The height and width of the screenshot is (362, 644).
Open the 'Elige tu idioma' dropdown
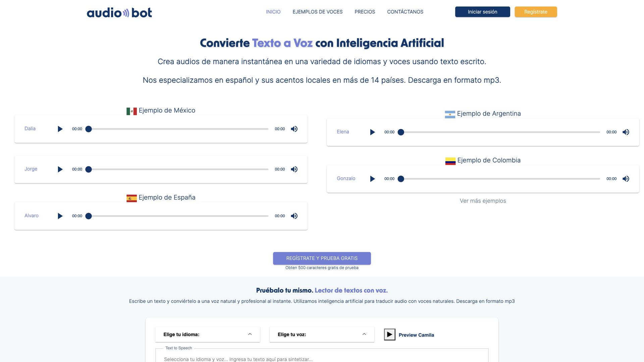[x=207, y=334]
